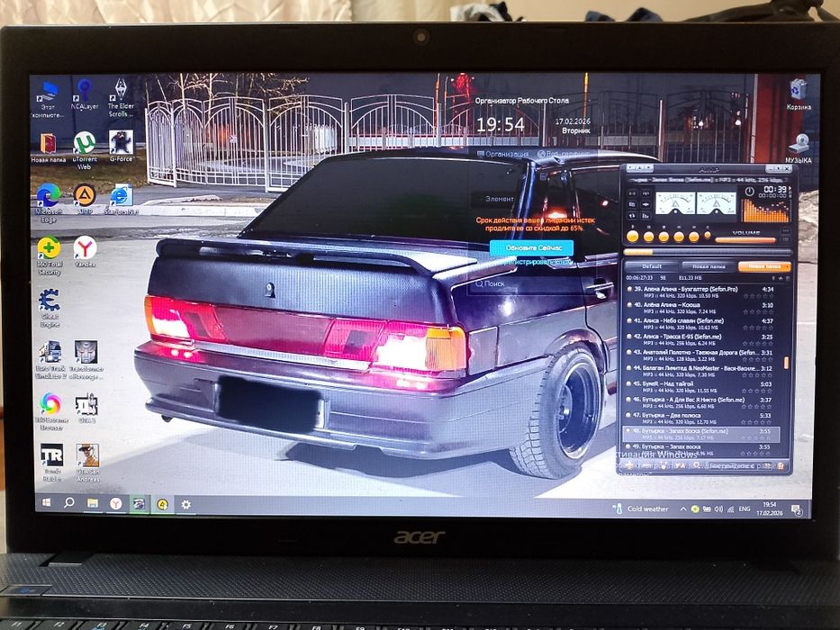840x630 pixels.
Task: Select track 47 Бутырка – Два полюса
Action: (701, 418)
